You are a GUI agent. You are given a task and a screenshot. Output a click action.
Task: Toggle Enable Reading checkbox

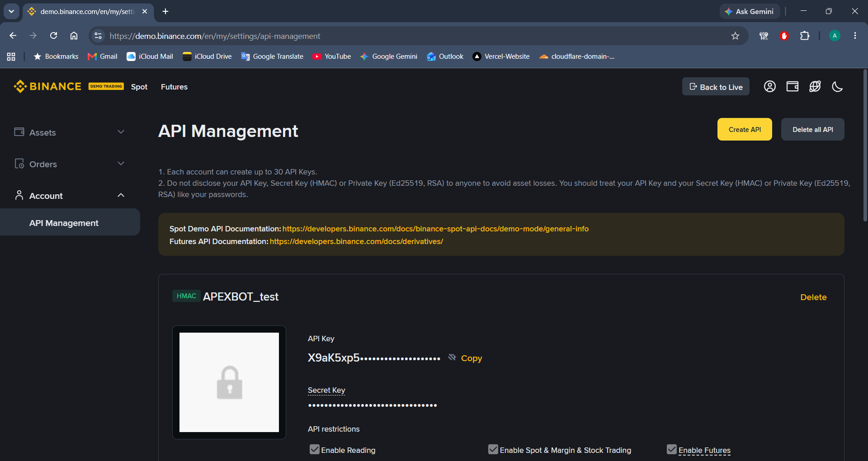[315, 449]
